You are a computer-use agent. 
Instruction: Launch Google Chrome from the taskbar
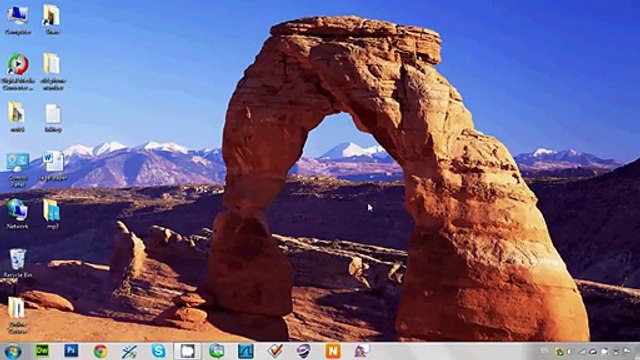click(x=100, y=351)
